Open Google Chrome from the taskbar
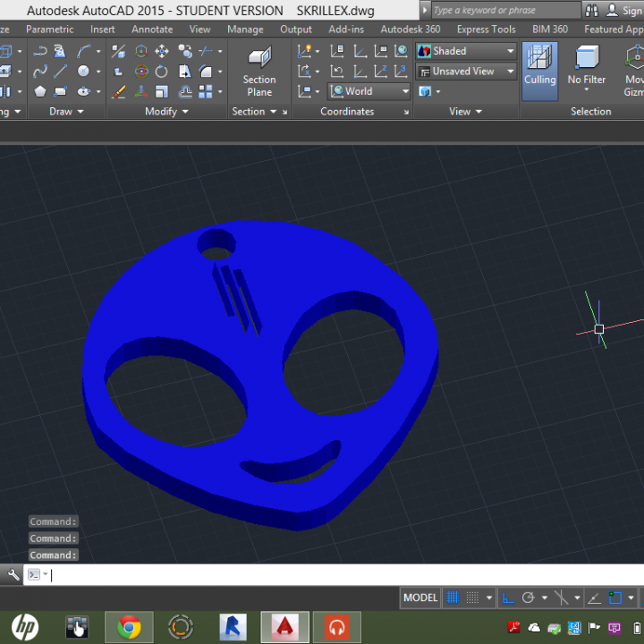Screen dimensions: 644x644 129,627
